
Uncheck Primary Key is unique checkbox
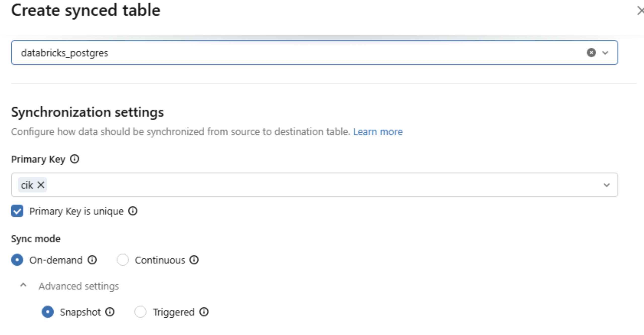[17, 211]
